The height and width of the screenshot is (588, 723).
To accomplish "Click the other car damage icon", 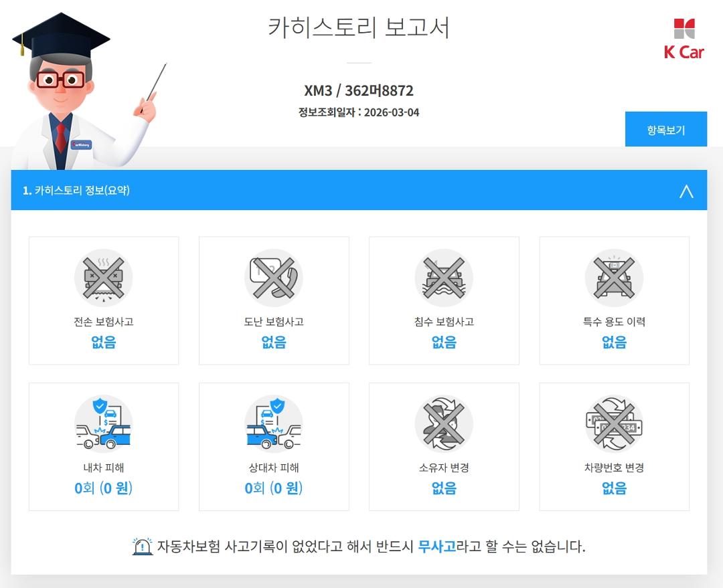I will tap(273, 423).
